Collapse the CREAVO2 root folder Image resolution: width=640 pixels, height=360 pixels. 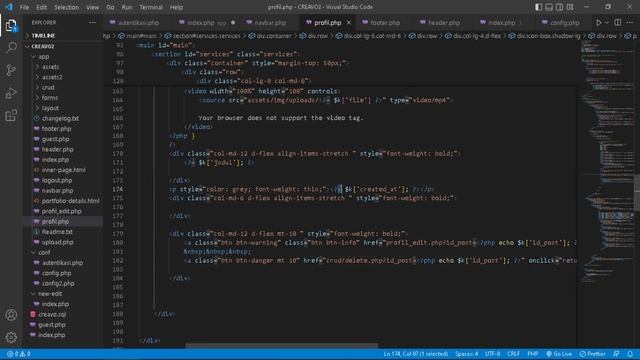click(x=42, y=47)
